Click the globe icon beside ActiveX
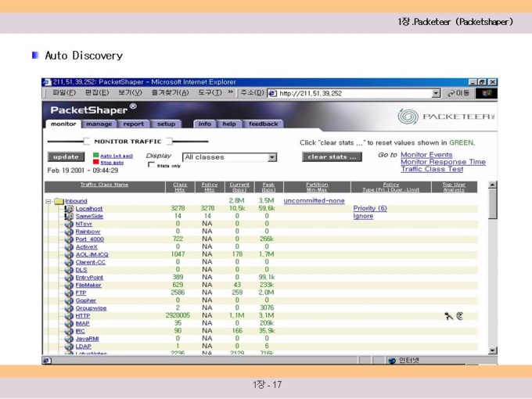The width and height of the screenshot is (532, 399). pos(69,247)
